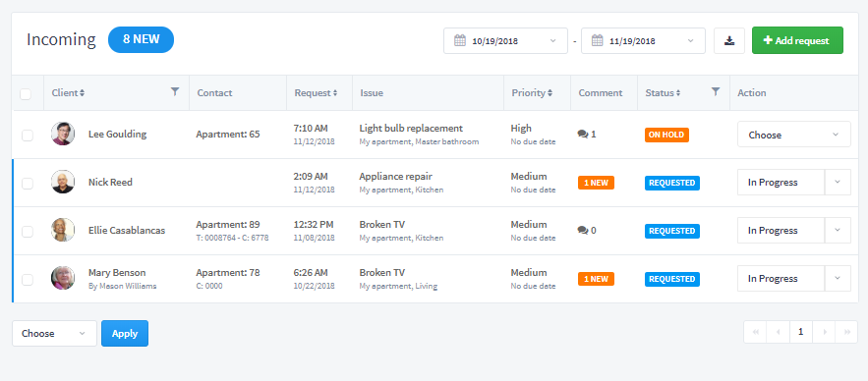
Task: Open the Client column filter funnel
Action: coord(175,91)
